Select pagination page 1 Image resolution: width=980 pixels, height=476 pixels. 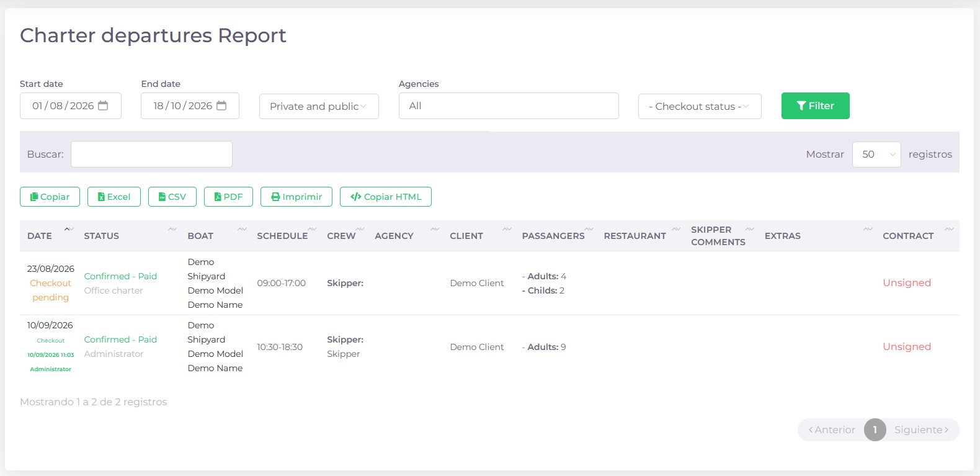click(875, 429)
